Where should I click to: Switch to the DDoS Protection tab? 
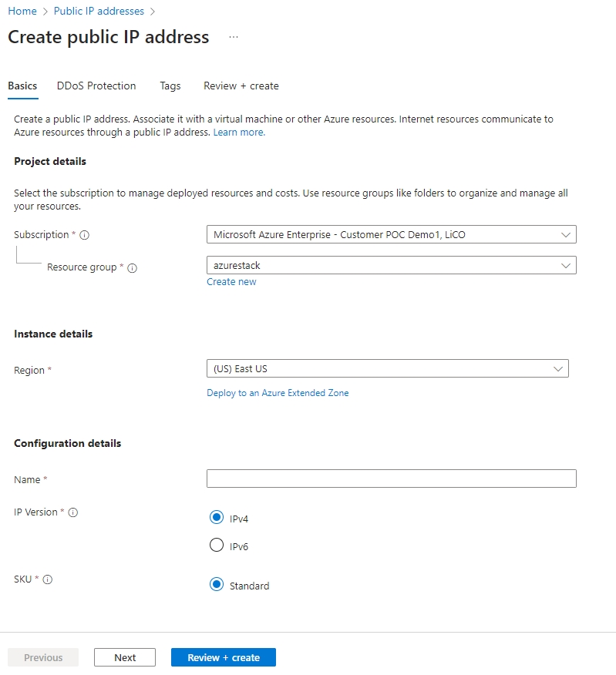96,86
